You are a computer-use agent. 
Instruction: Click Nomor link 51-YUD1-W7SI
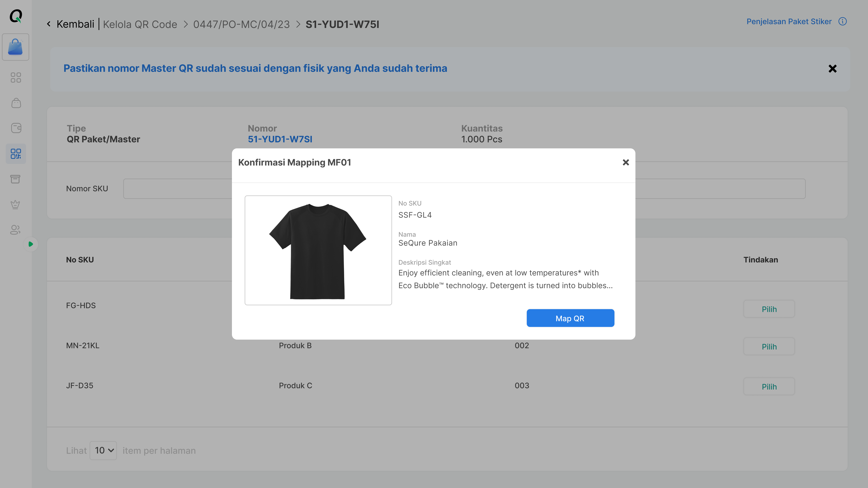(x=280, y=139)
